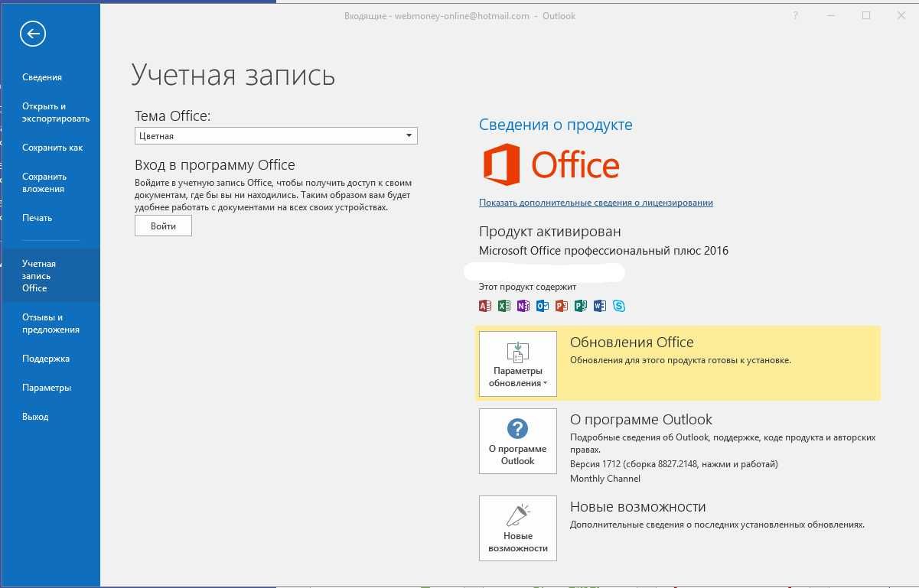The width and height of the screenshot is (919, 588).
Task: Click the Вход в программу Office heading
Action: point(215,165)
